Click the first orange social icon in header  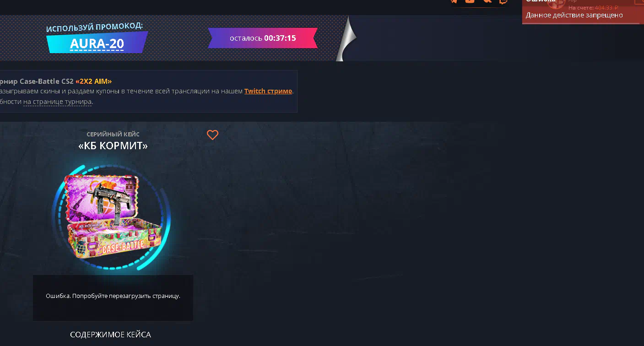pos(454,1)
